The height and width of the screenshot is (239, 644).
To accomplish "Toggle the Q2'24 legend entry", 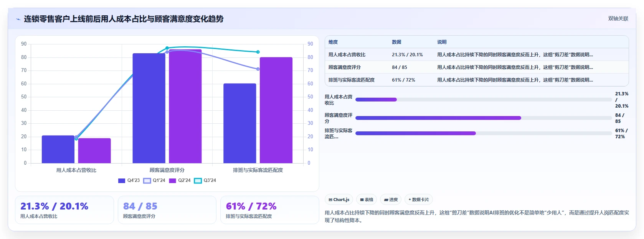I will [180, 180].
